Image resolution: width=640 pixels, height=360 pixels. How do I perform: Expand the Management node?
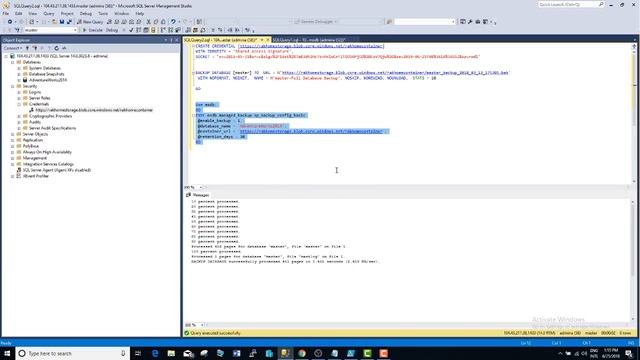pos(13,158)
